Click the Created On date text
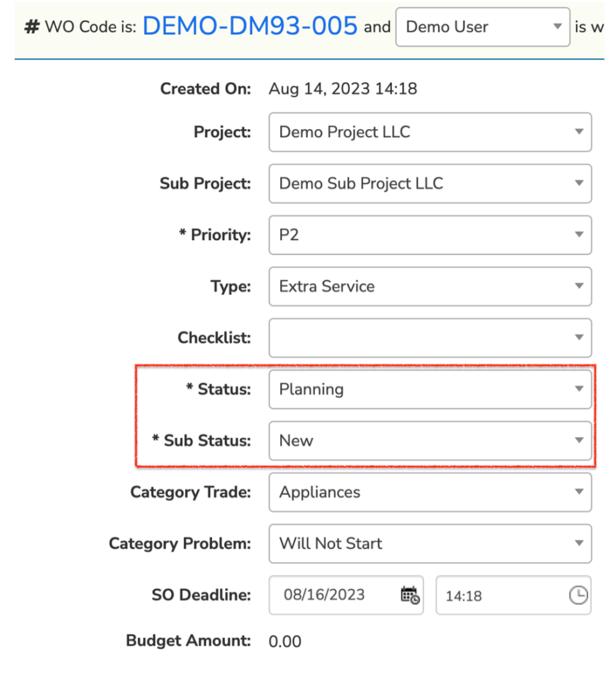This screenshot has width=616, height=685. [342, 89]
